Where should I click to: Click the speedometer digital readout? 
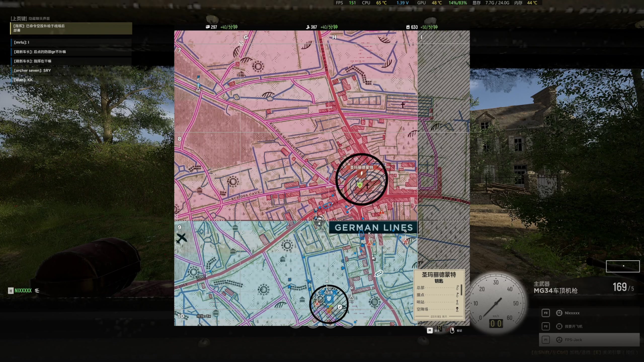pyautogui.click(x=496, y=323)
